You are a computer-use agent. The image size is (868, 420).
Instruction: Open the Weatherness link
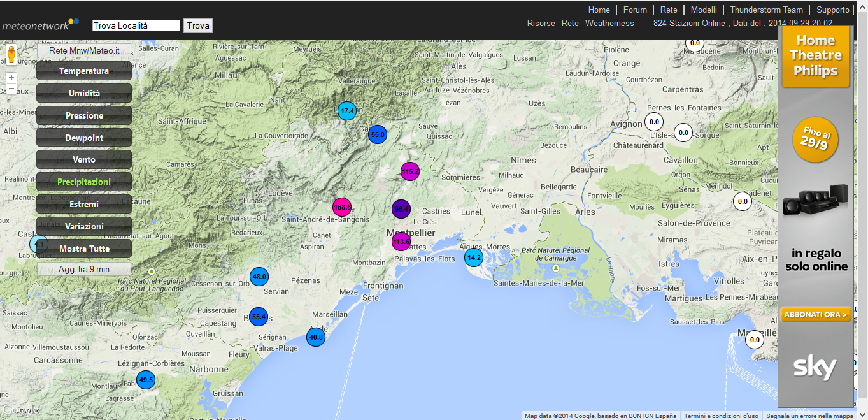point(609,23)
